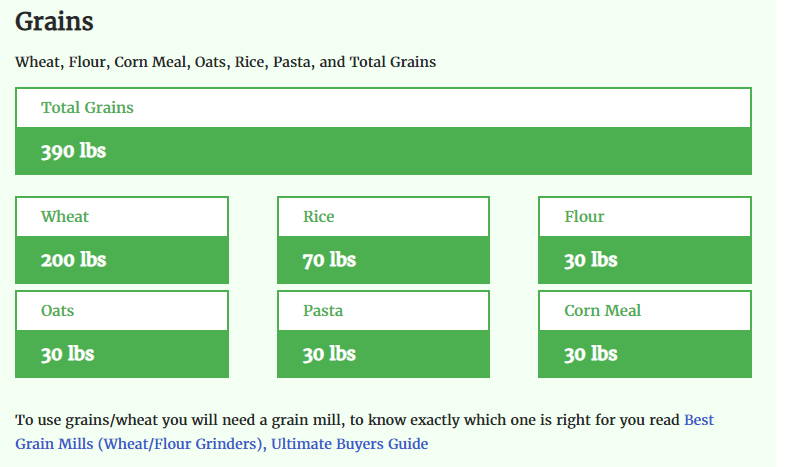Click the 30 lbs amount under Oats
The height and width of the screenshot is (467, 800).
(x=67, y=355)
